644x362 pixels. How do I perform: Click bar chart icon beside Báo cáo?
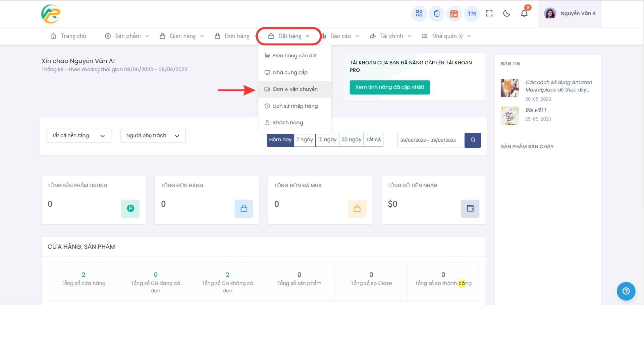coord(324,36)
